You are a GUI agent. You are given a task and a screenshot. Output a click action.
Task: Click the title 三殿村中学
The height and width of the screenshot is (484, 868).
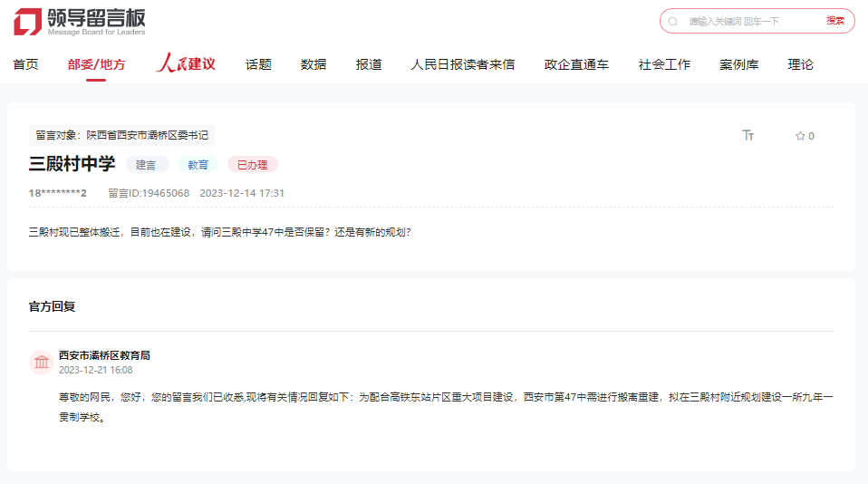[x=72, y=164]
